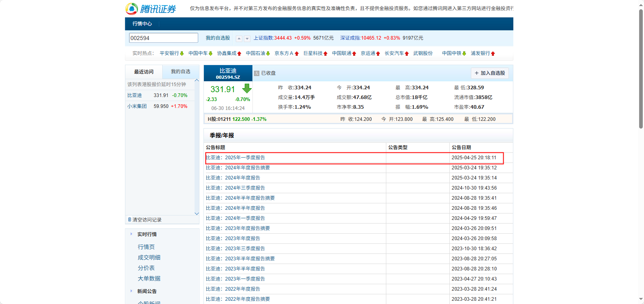The width and height of the screenshot is (644, 304).
Task: Open 我的自选股 link
Action: (218, 38)
